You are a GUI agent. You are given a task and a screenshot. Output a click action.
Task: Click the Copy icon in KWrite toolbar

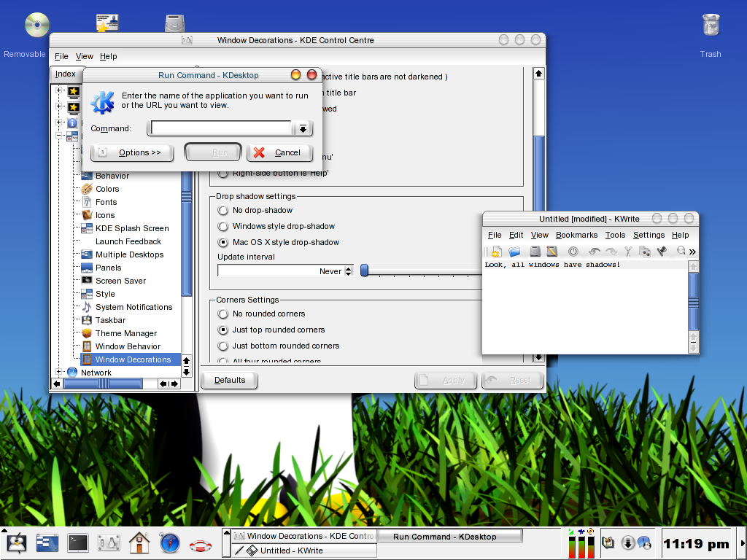coord(645,252)
